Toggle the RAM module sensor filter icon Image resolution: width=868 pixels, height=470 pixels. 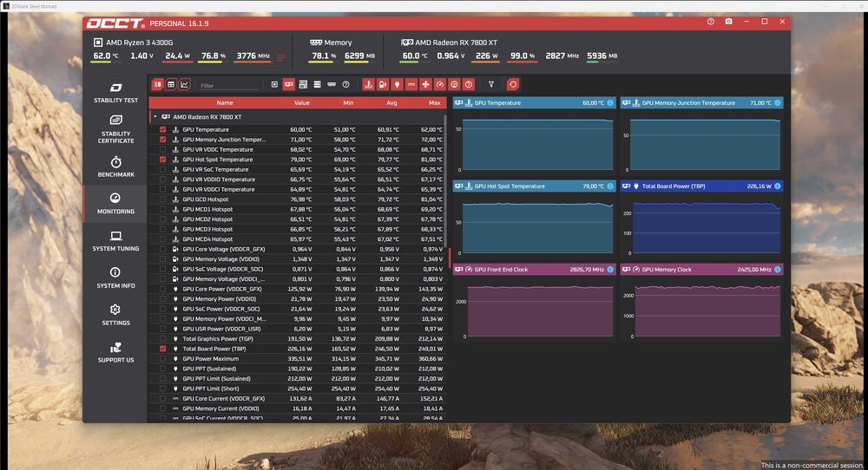pos(332,85)
